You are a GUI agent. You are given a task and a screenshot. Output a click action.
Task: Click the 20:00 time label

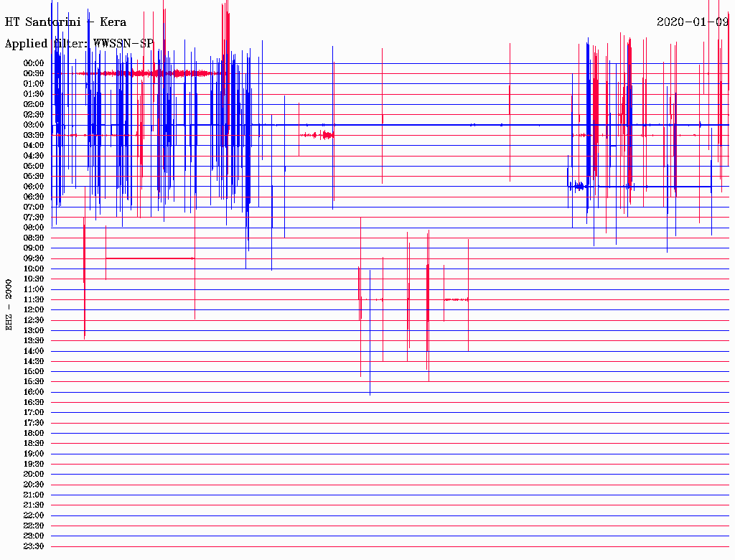click(x=34, y=474)
